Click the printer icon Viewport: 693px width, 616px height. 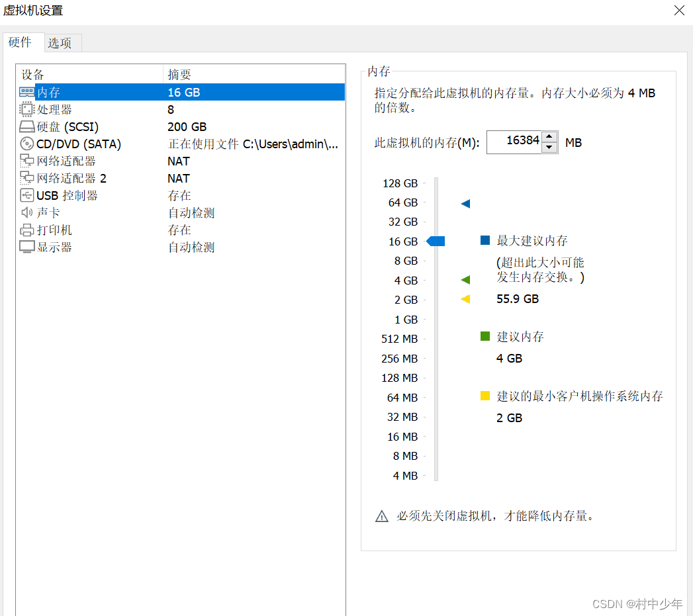click(26, 230)
